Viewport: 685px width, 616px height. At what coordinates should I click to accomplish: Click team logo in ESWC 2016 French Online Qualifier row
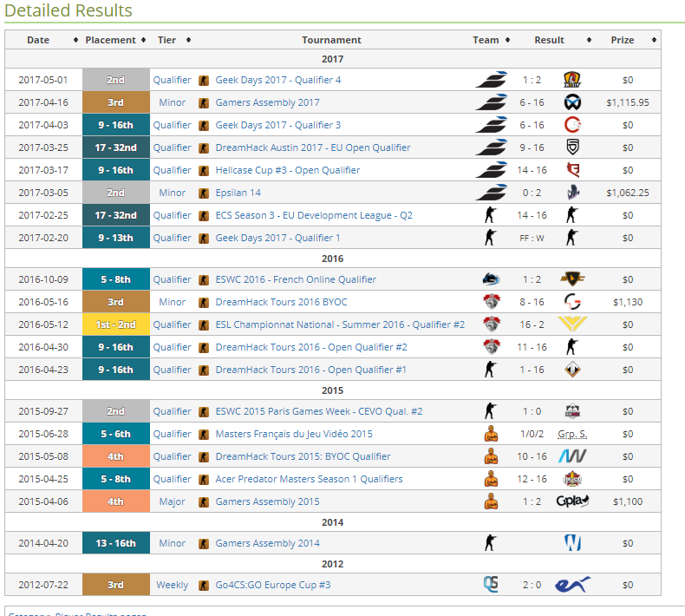[x=491, y=279]
